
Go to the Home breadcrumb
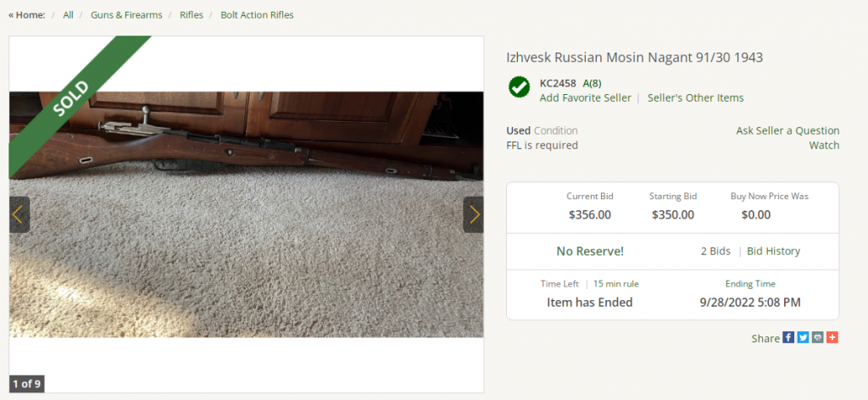[x=27, y=15]
